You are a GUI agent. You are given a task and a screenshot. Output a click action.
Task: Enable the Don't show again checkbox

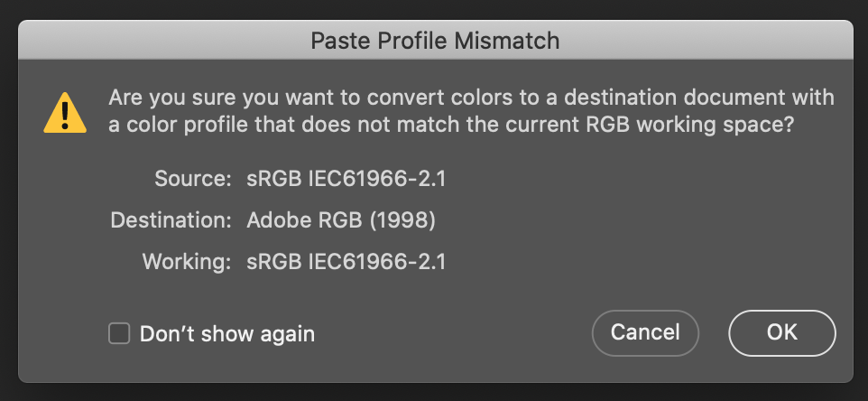[119, 333]
